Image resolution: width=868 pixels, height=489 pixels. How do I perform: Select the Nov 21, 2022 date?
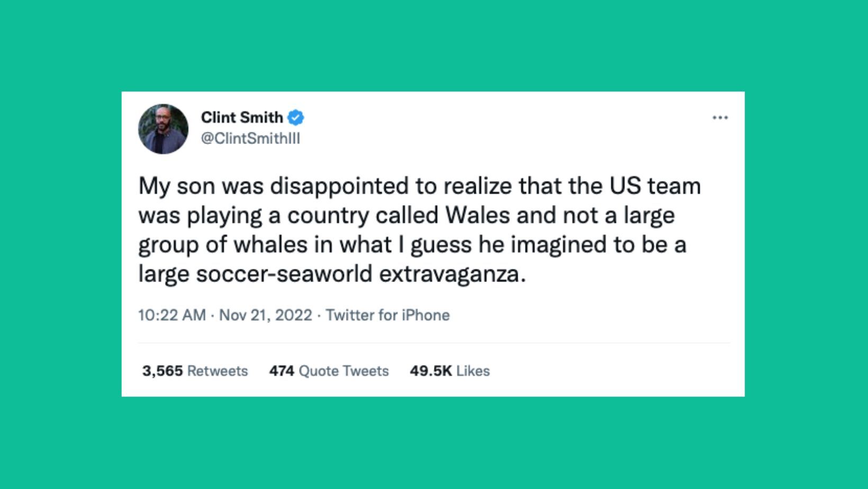(265, 315)
